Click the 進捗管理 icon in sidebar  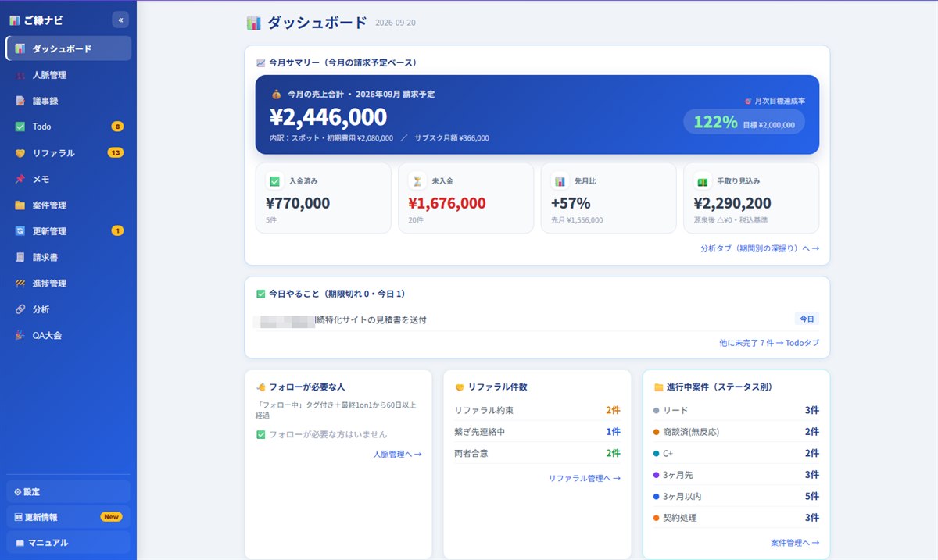point(20,284)
